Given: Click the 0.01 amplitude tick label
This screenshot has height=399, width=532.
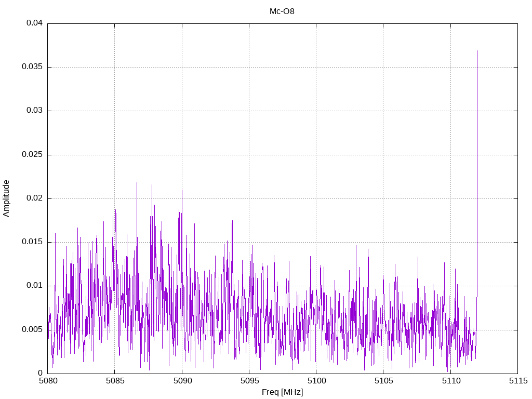Looking at the screenshot, I should pyautogui.click(x=34, y=286).
